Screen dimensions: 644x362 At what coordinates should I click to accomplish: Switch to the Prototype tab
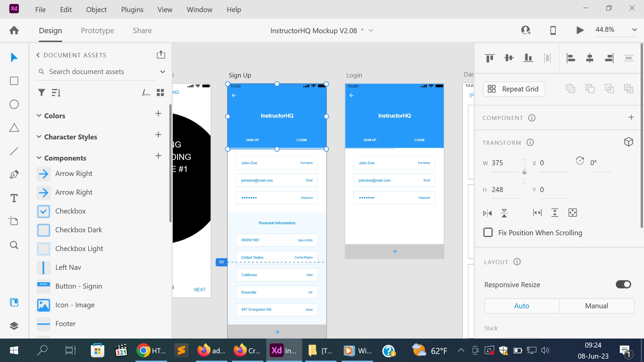click(97, 31)
